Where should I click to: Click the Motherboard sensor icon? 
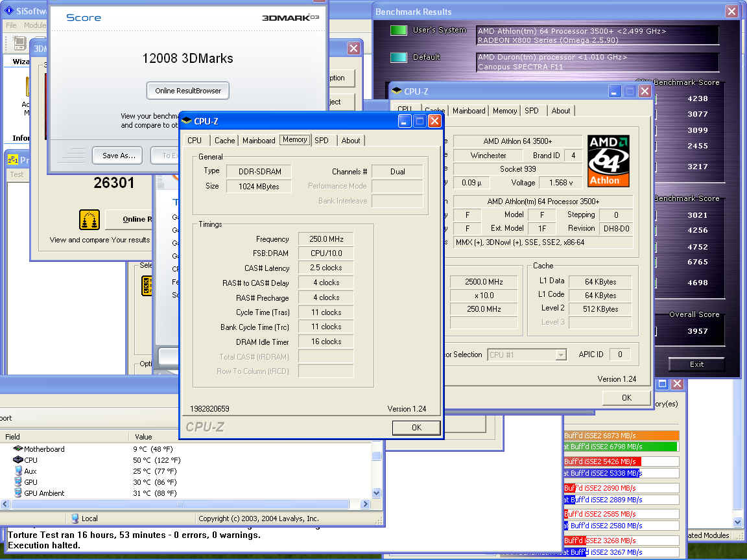(x=18, y=449)
